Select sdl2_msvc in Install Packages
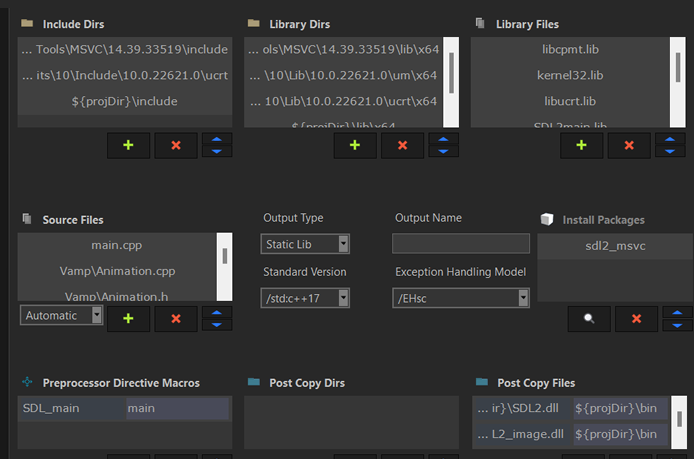 (x=614, y=245)
